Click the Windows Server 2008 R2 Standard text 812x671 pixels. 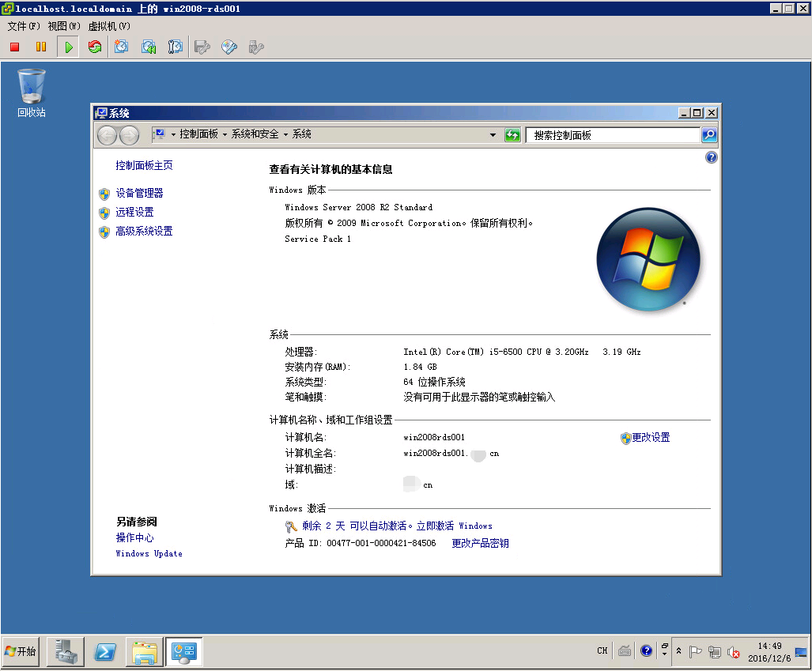click(358, 207)
